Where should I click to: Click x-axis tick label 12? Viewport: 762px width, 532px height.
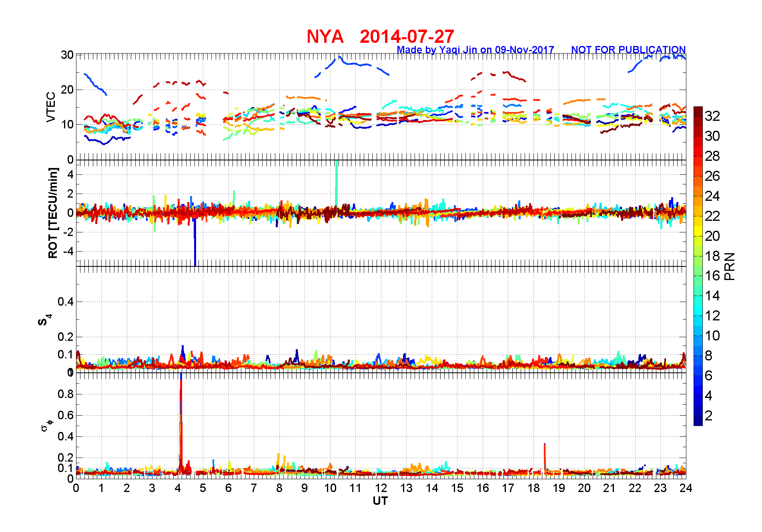[x=380, y=488]
